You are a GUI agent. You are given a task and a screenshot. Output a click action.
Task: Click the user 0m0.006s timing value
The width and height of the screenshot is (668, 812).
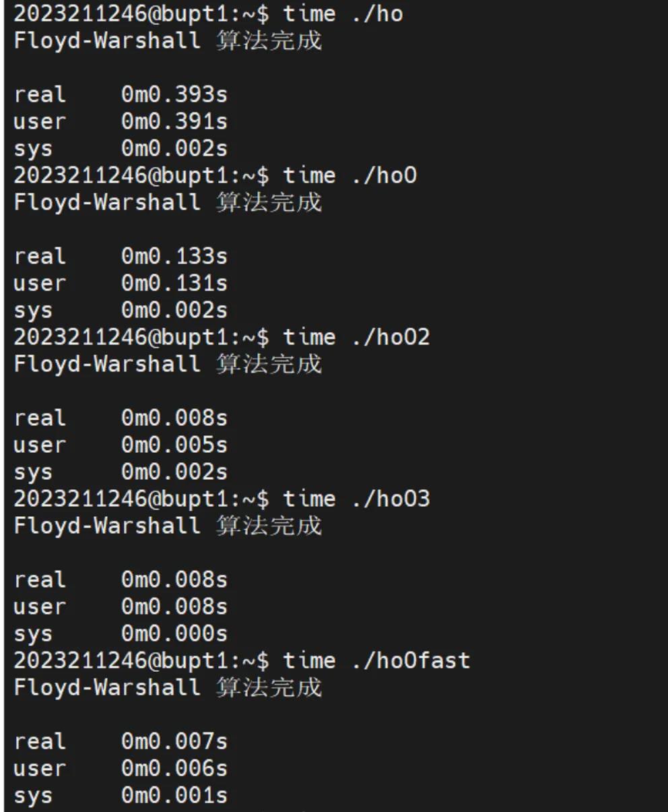coord(174,768)
